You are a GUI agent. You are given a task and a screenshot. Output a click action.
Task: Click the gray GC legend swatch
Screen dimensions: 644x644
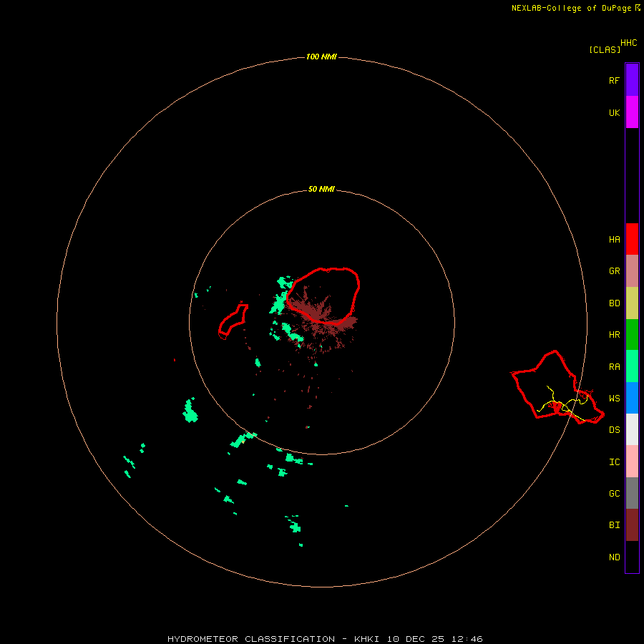pyautogui.click(x=632, y=493)
